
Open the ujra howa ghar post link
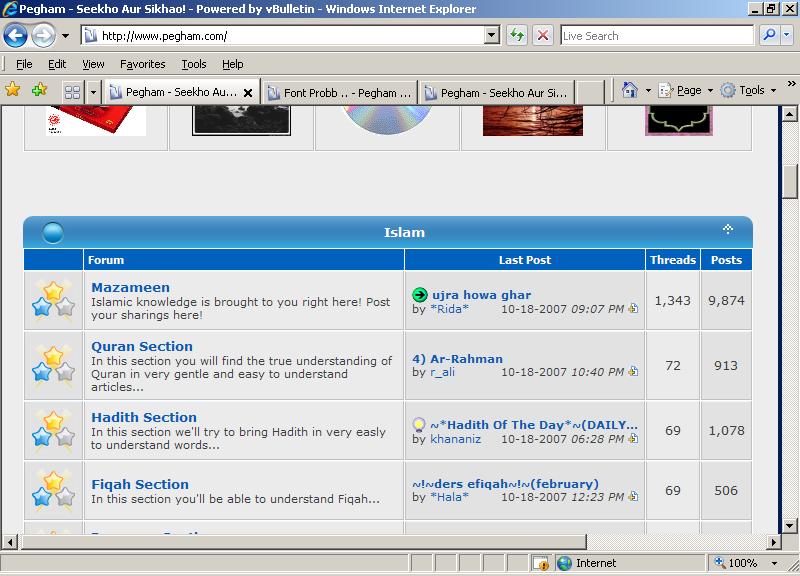[x=481, y=295]
